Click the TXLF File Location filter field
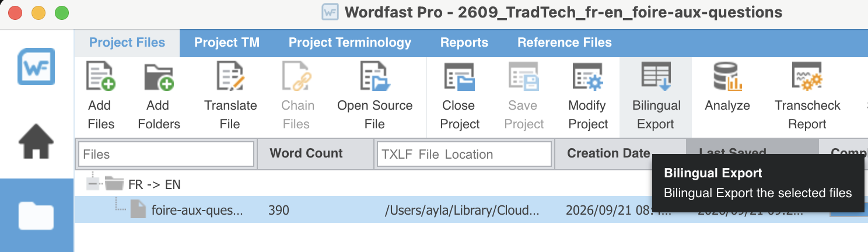Screen dimensions: 868x252 click(464, 154)
